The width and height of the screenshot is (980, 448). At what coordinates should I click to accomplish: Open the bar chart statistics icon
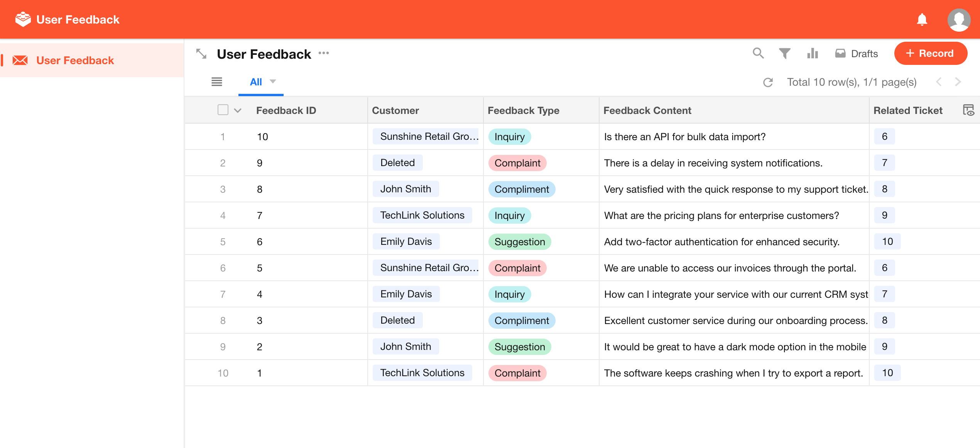(x=812, y=53)
